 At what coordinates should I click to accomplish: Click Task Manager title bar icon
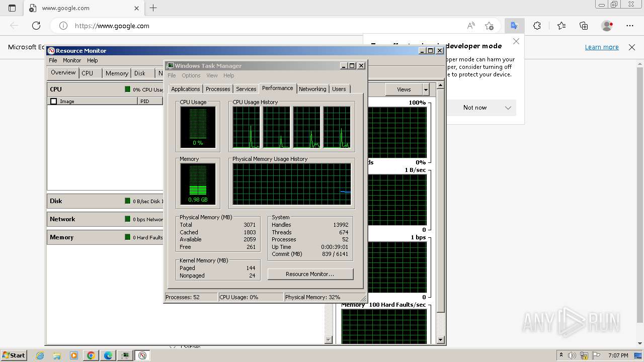[170, 66]
